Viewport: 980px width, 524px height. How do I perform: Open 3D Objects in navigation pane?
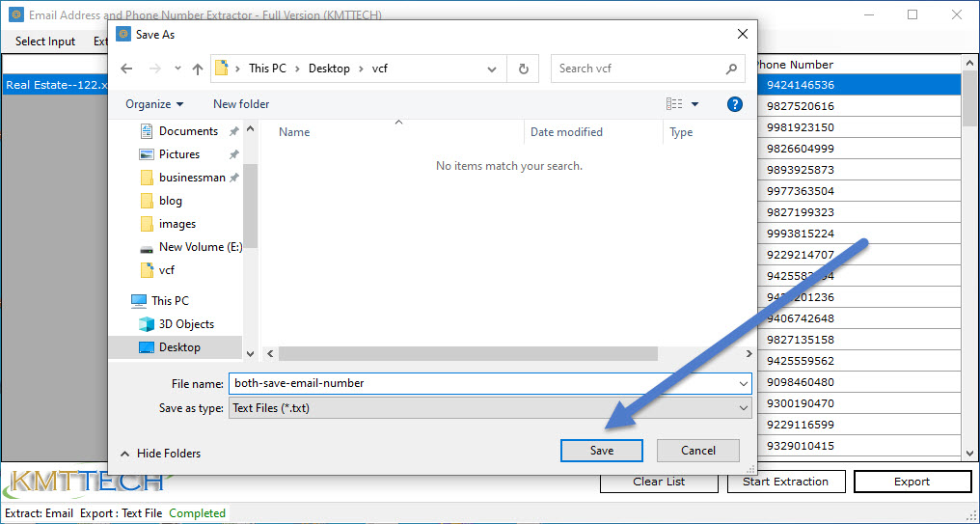(x=185, y=324)
